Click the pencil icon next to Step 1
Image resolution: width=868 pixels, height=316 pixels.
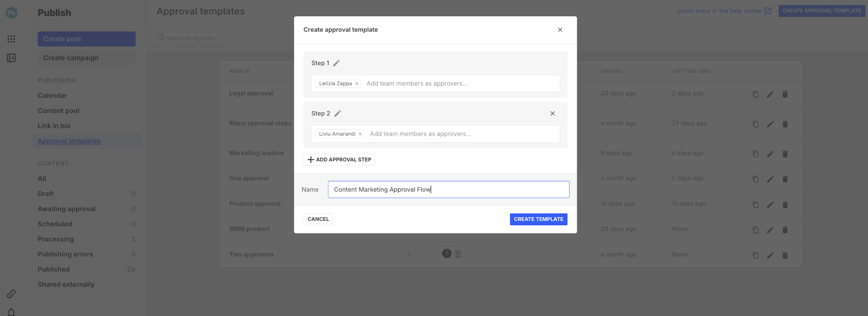coord(336,63)
